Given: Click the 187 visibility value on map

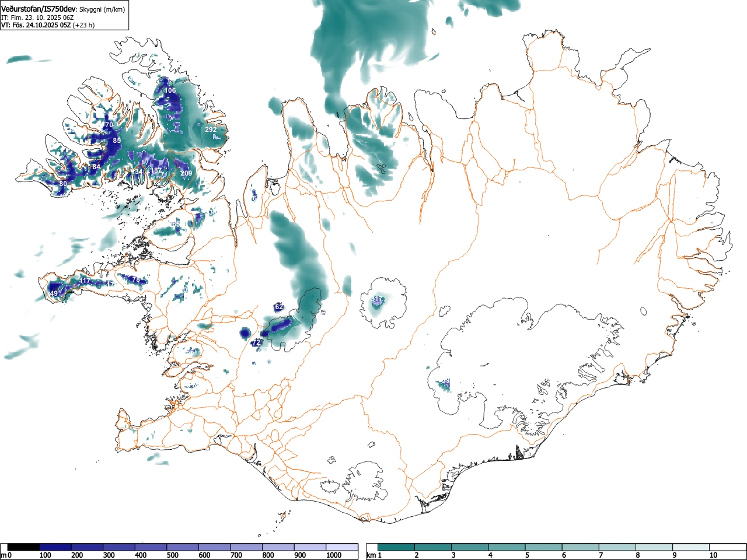Looking at the screenshot, I should (x=156, y=171).
